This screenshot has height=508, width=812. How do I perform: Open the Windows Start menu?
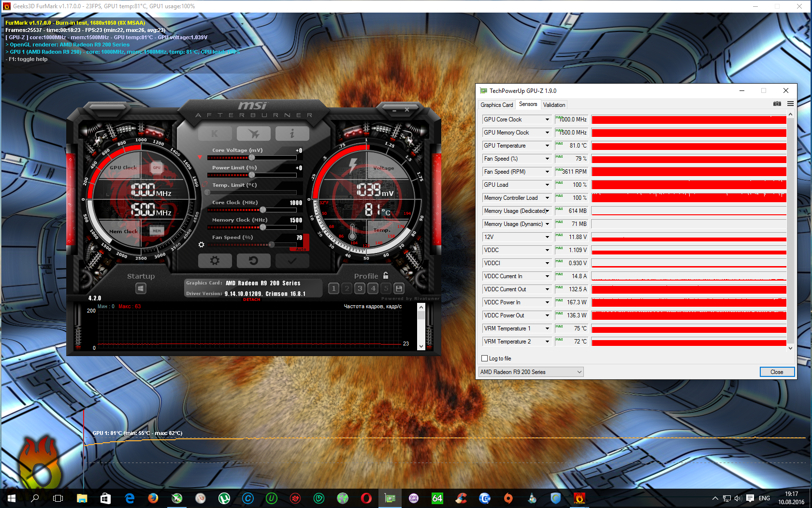[12, 498]
